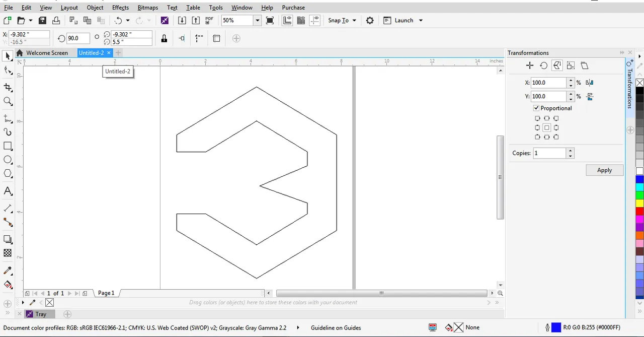Toggle the Lock ratio padlock

point(164,38)
